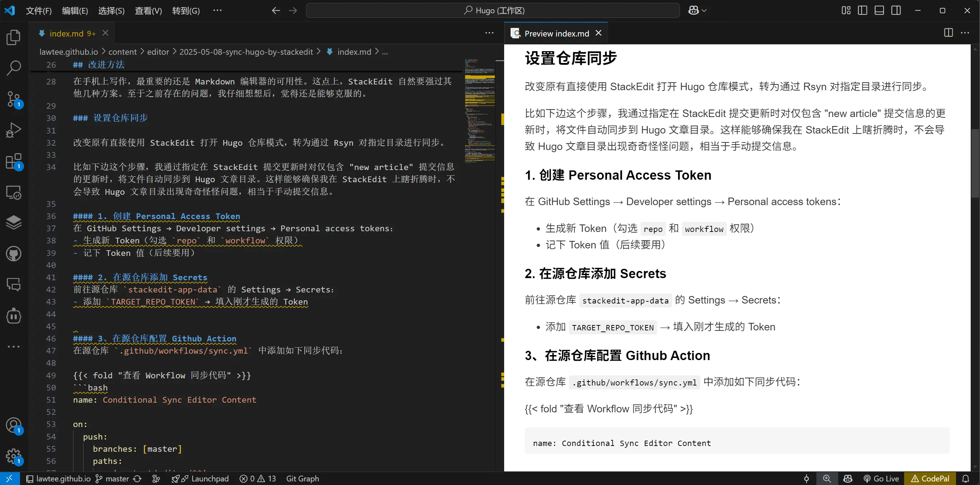Open the 文件(F) menu

[38, 11]
